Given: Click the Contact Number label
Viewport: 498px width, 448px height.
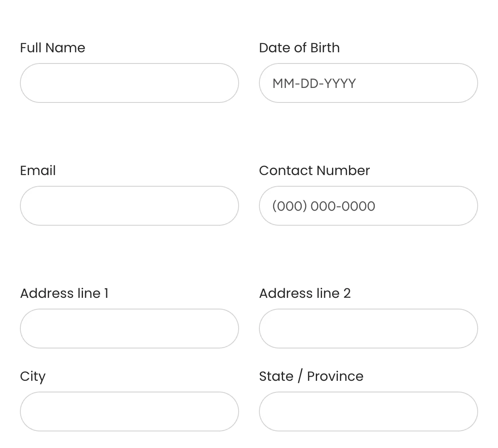Looking at the screenshot, I should 314,170.
